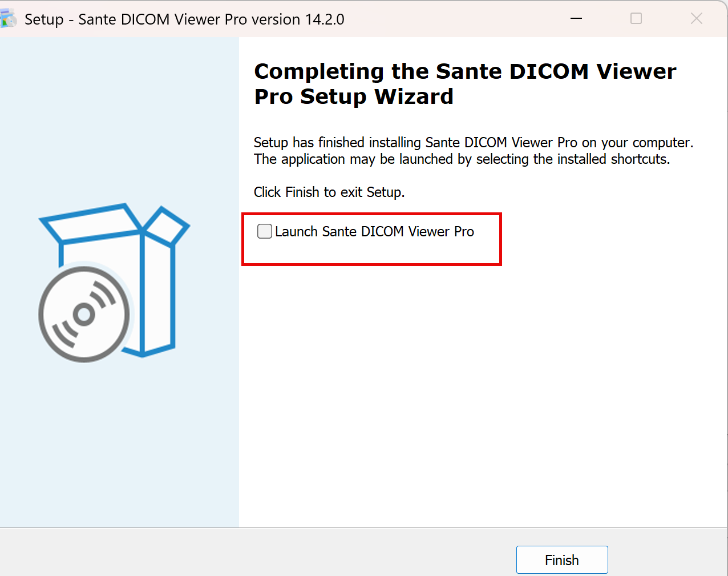This screenshot has height=576, width=728.
Task: Enable the Launch Sante DICOM Viewer Pro checkbox
Action: [265, 231]
